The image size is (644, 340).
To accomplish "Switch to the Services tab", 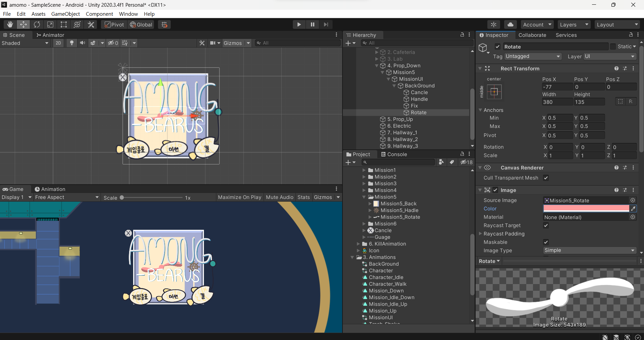I will [566, 35].
